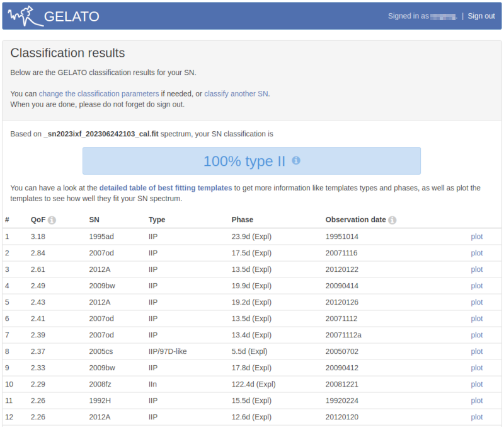Click the QoF column header
The image size is (504, 427).
(x=38, y=219)
